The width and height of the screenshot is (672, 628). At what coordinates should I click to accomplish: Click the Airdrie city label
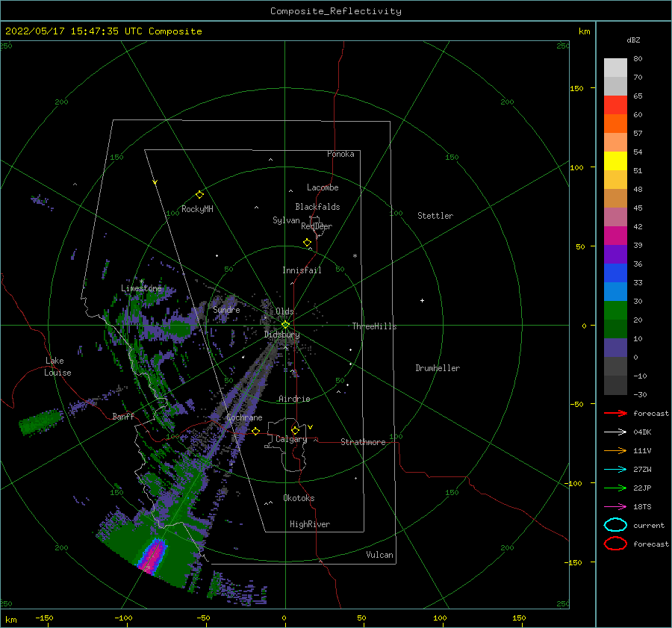click(294, 399)
